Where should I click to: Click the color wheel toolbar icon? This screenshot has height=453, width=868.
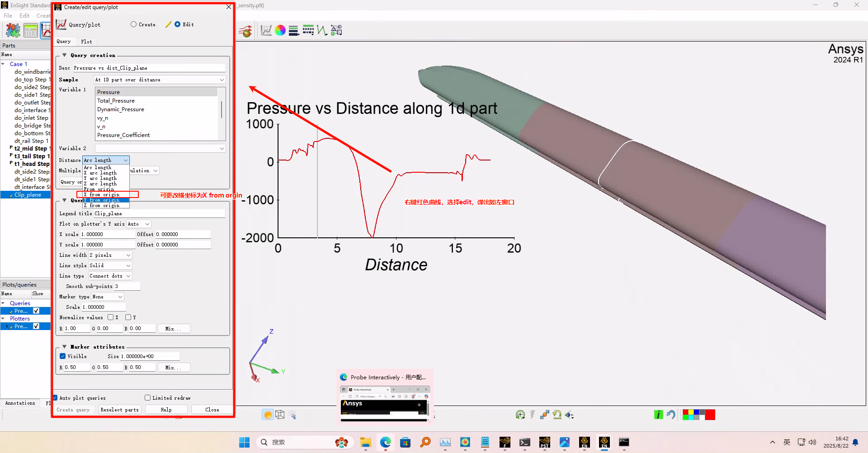click(x=280, y=30)
